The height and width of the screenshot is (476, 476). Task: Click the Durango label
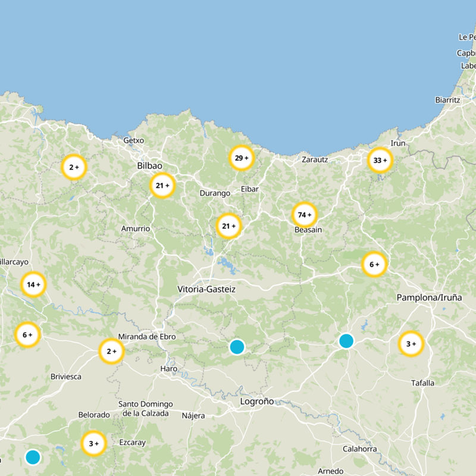click(215, 193)
